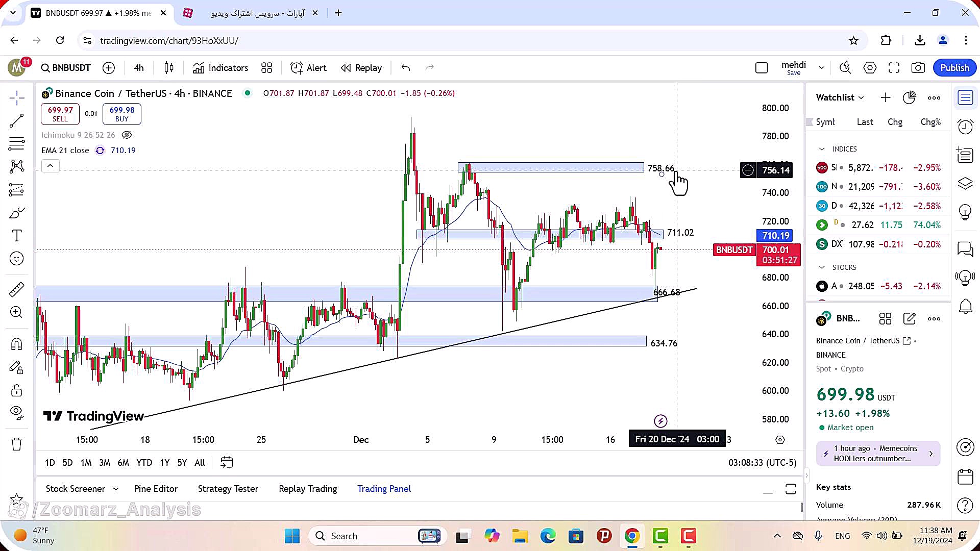
Task: Start bar Replay mode
Action: click(361, 68)
